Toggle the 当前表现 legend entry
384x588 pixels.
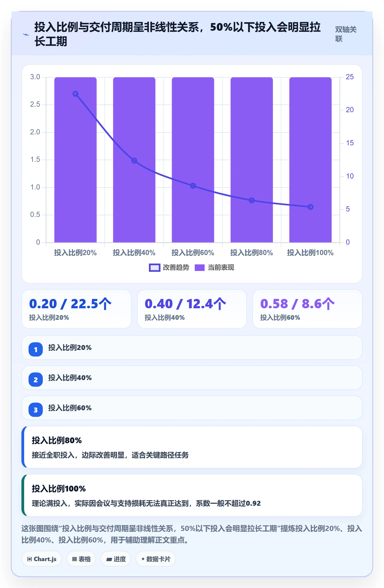tap(214, 267)
